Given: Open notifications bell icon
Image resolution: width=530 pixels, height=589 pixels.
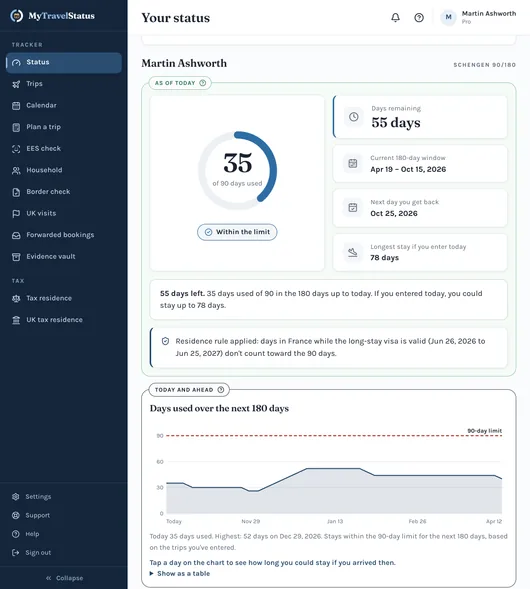Looking at the screenshot, I should coord(395,17).
